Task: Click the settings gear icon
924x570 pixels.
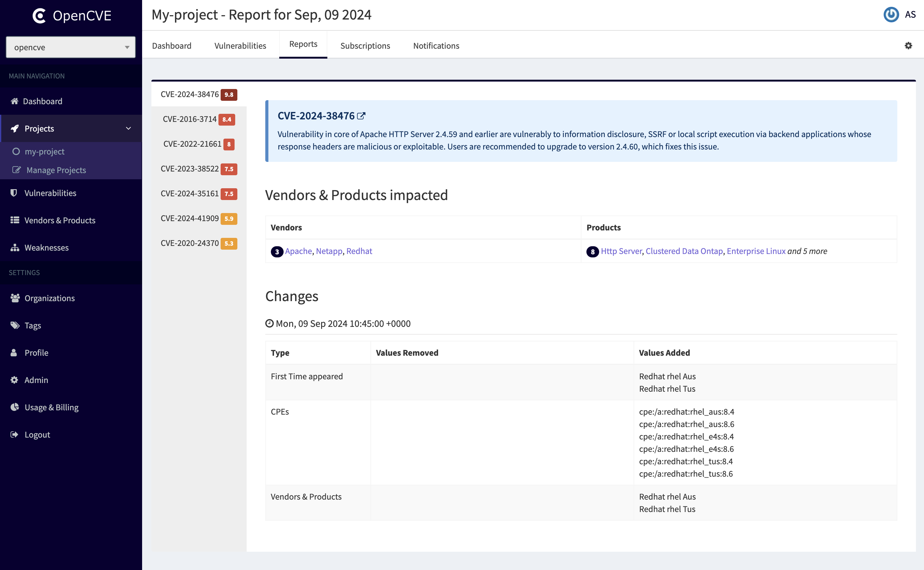Action: [908, 46]
